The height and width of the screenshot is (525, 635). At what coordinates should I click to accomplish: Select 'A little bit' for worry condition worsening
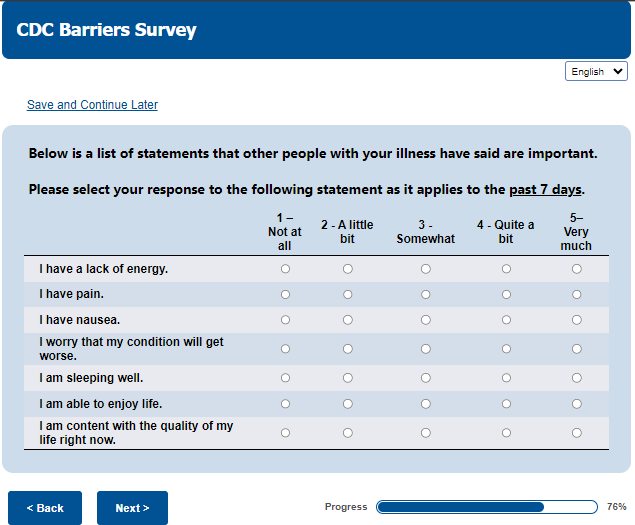pyautogui.click(x=348, y=349)
